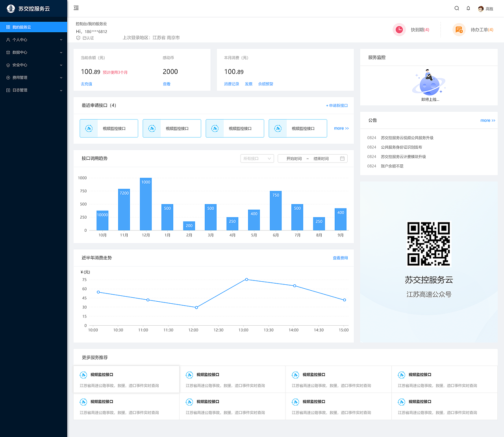This screenshot has height=437, width=504.
Task: Open notifications bell icon
Action: (x=468, y=8)
